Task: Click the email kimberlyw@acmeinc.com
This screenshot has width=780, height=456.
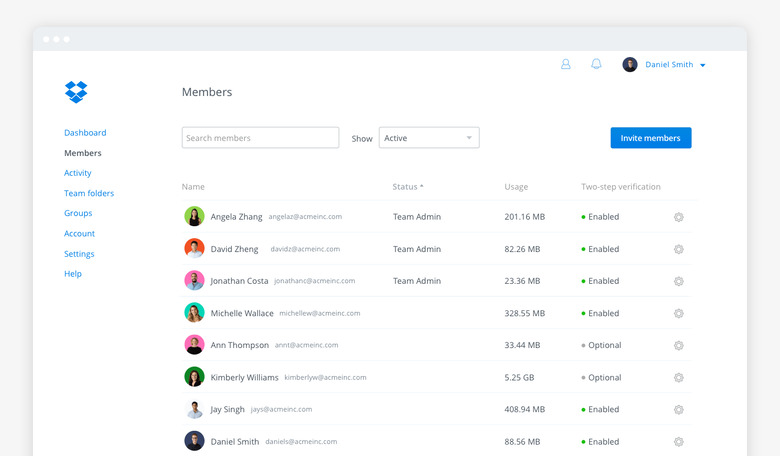Action: tap(325, 377)
